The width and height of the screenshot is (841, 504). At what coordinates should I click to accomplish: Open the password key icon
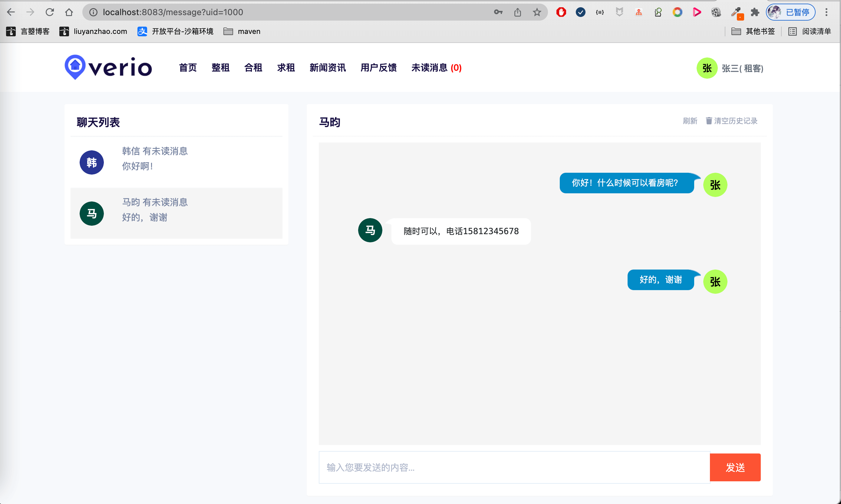coord(498,12)
